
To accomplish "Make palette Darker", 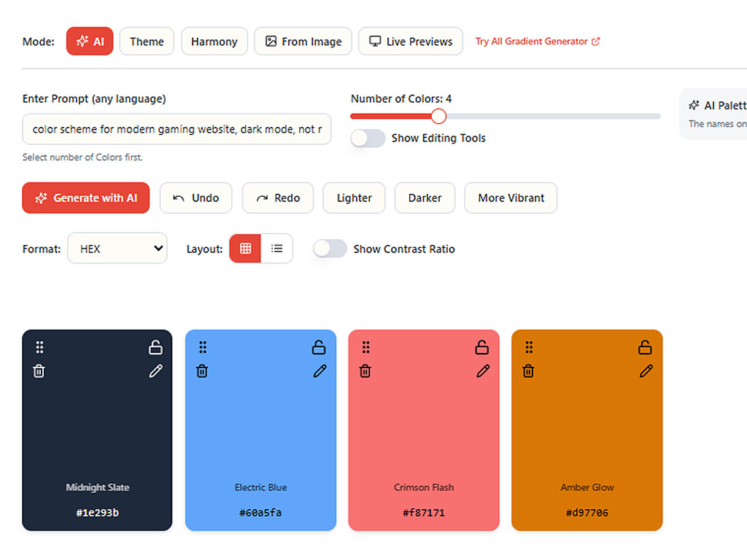I will point(425,198).
